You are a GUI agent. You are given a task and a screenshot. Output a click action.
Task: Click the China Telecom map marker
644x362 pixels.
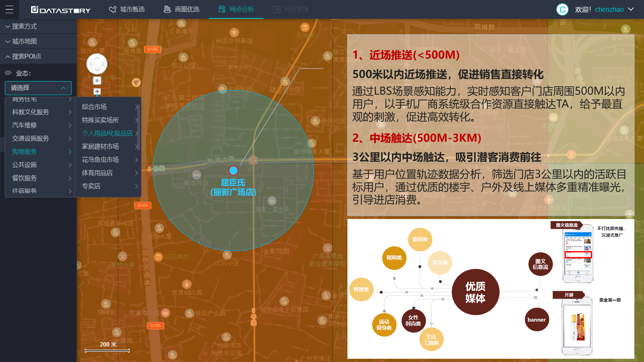pyautogui.click(x=136, y=82)
